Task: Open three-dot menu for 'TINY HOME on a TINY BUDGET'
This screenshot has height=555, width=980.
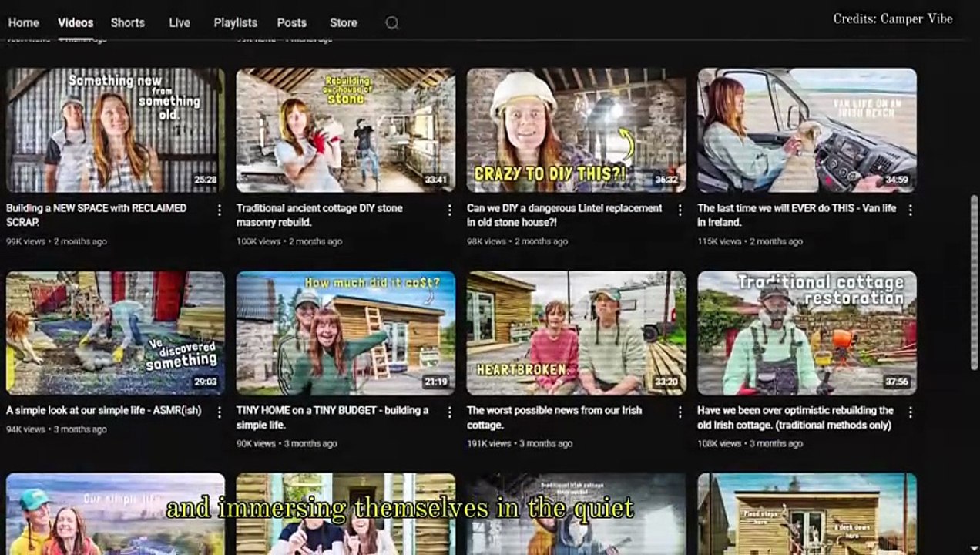Action: tap(449, 412)
